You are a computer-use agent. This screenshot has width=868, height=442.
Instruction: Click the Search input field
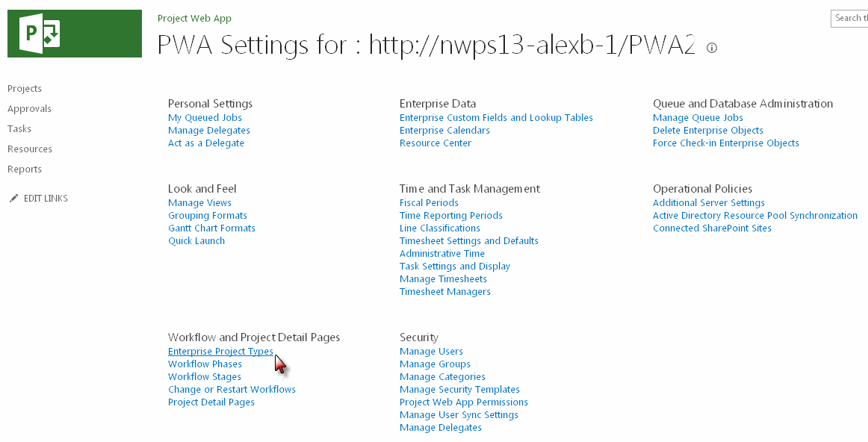pyautogui.click(x=850, y=18)
